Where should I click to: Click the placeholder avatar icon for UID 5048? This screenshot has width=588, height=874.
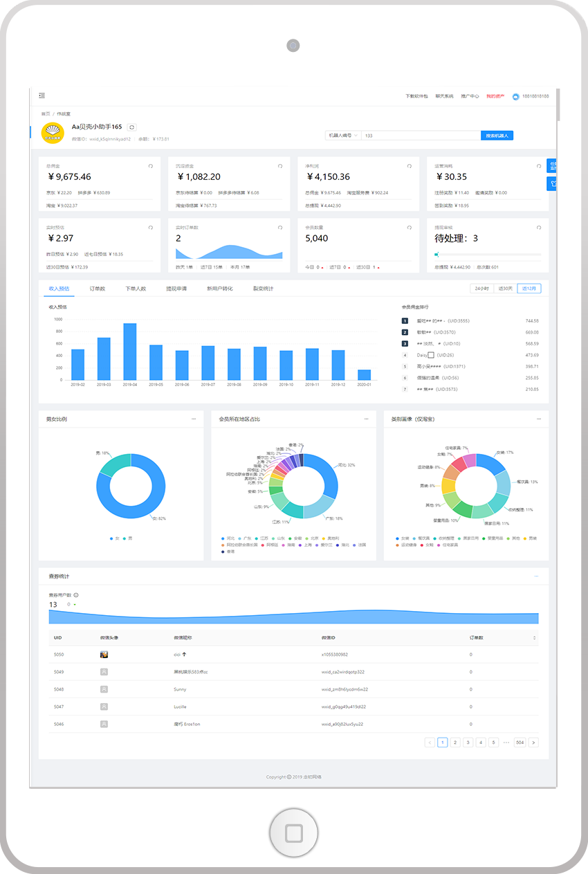104,689
